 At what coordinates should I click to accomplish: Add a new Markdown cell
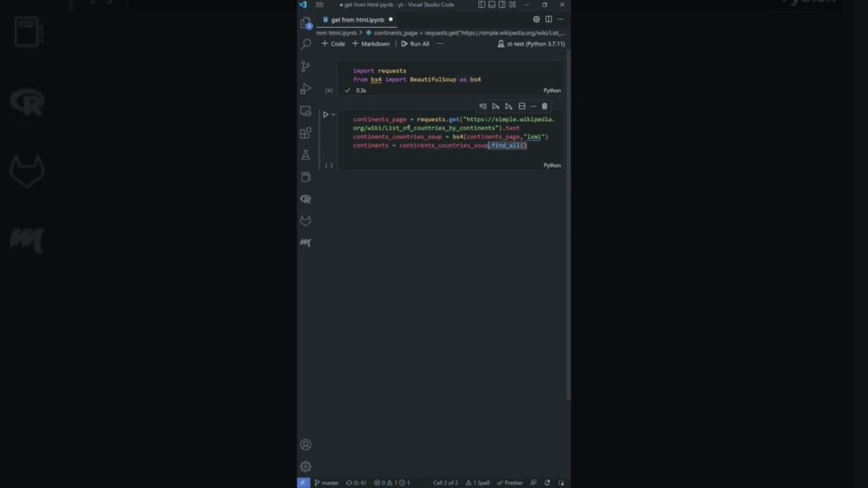[x=371, y=43]
